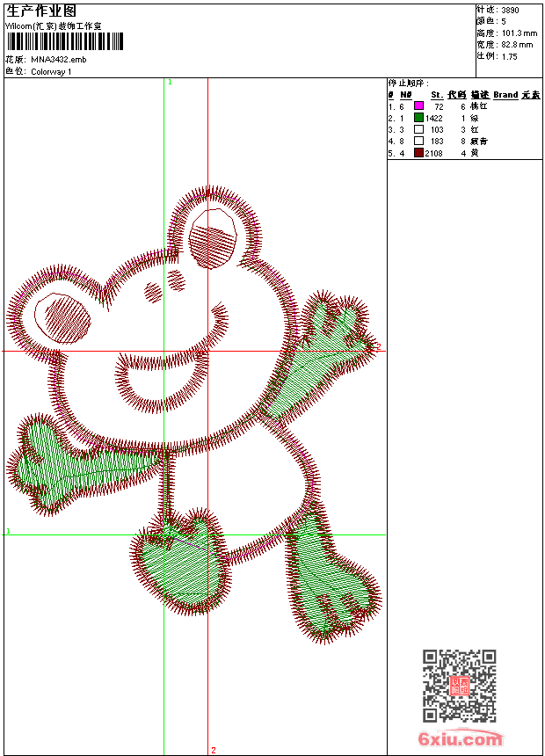Image resolution: width=545 pixels, height=756 pixels.
Task: Click stitch count 2108 in row 5
Action: (434, 153)
